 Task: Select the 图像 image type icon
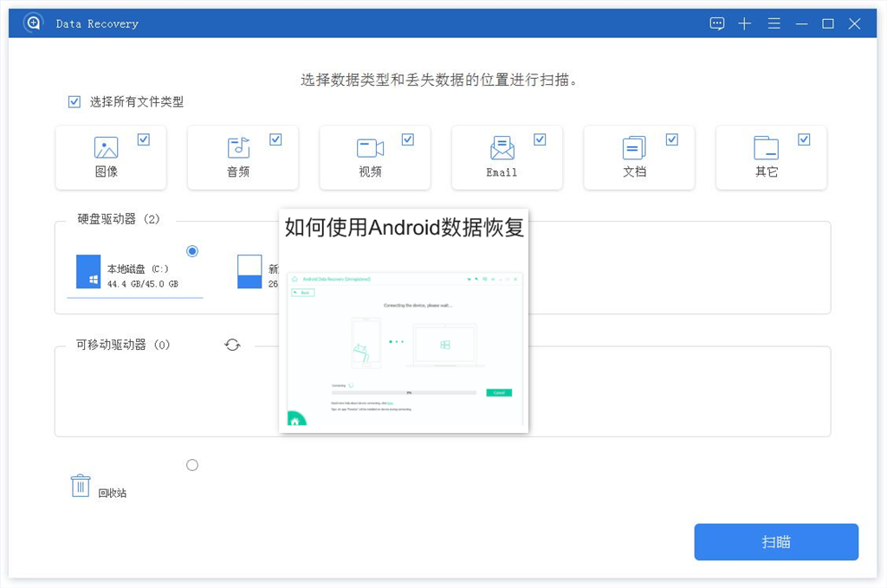[x=107, y=148]
